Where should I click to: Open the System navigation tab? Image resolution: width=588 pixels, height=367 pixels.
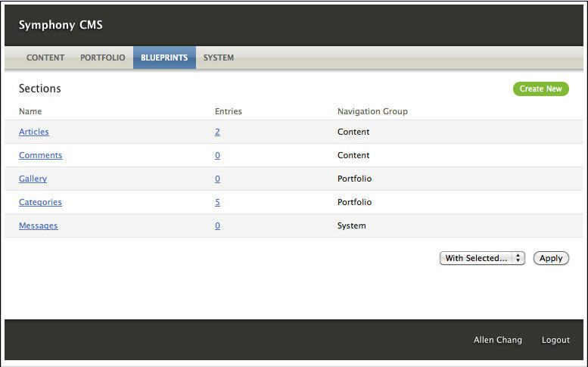(219, 58)
